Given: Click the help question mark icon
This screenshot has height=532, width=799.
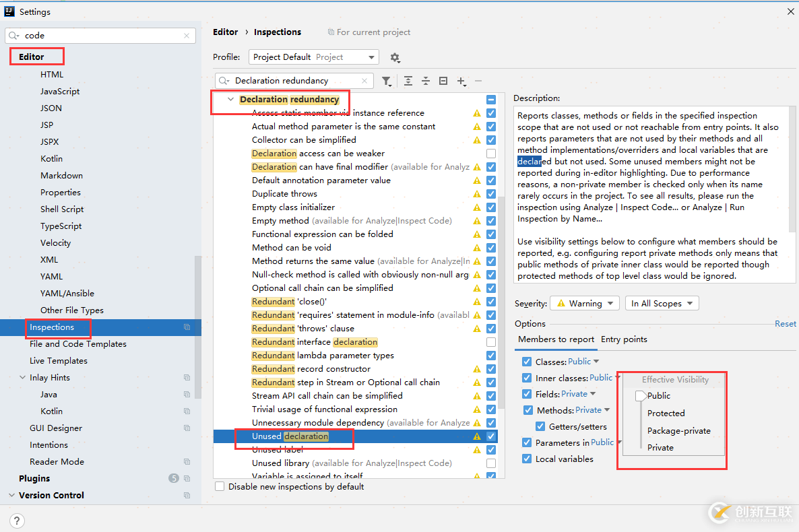Looking at the screenshot, I should [x=17, y=520].
